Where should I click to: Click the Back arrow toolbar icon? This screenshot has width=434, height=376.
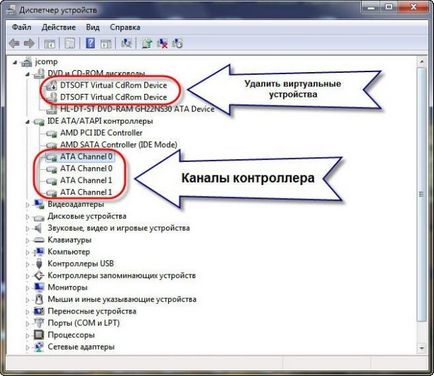click(14, 43)
